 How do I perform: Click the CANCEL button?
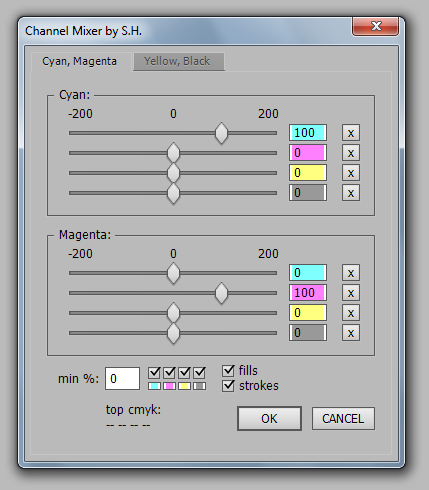coord(343,419)
